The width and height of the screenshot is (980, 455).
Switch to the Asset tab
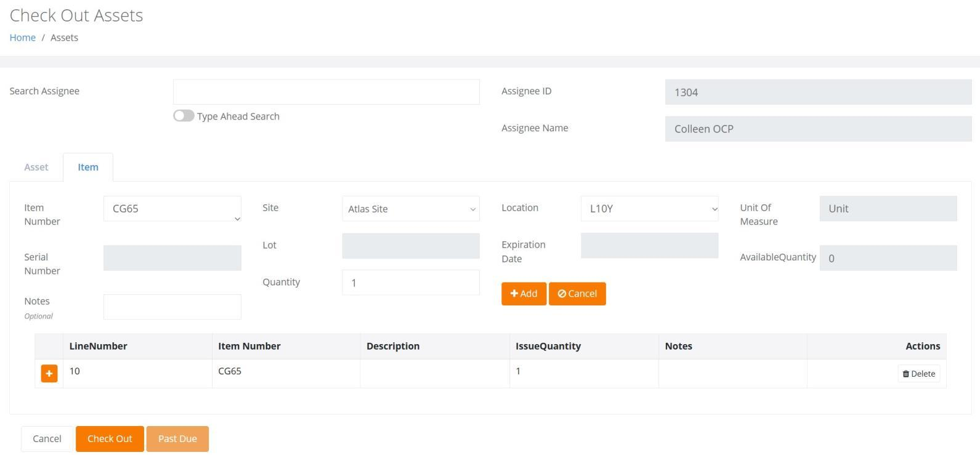point(36,167)
